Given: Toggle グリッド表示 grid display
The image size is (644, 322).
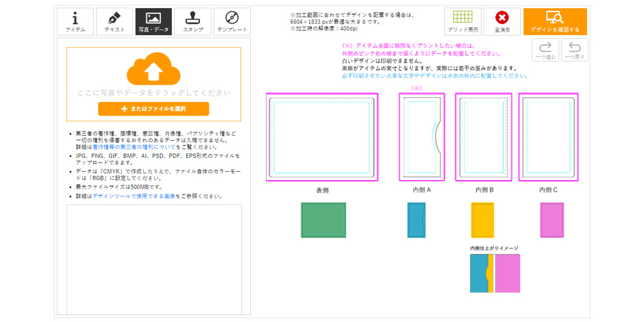Looking at the screenshot, I should coord(463,21).
